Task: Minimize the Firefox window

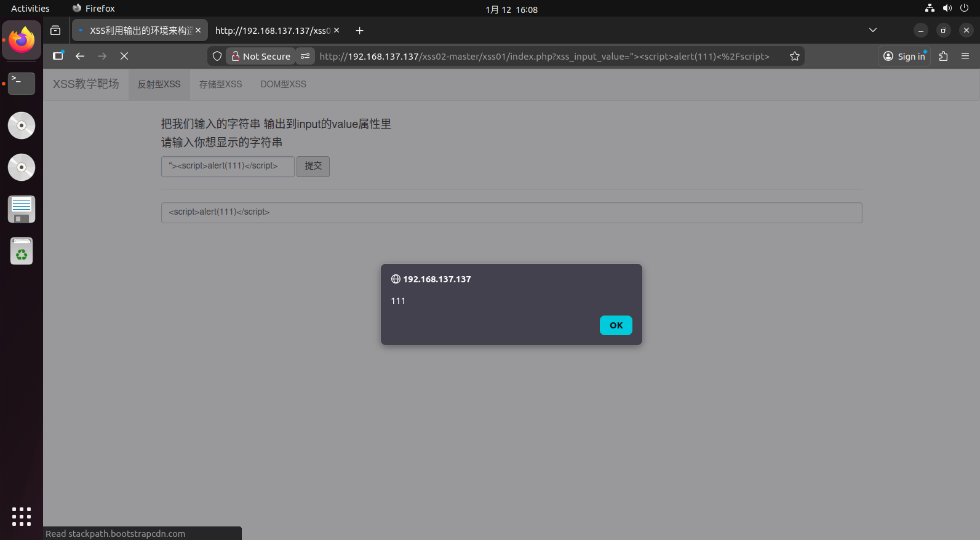Action: click(921, 30)
